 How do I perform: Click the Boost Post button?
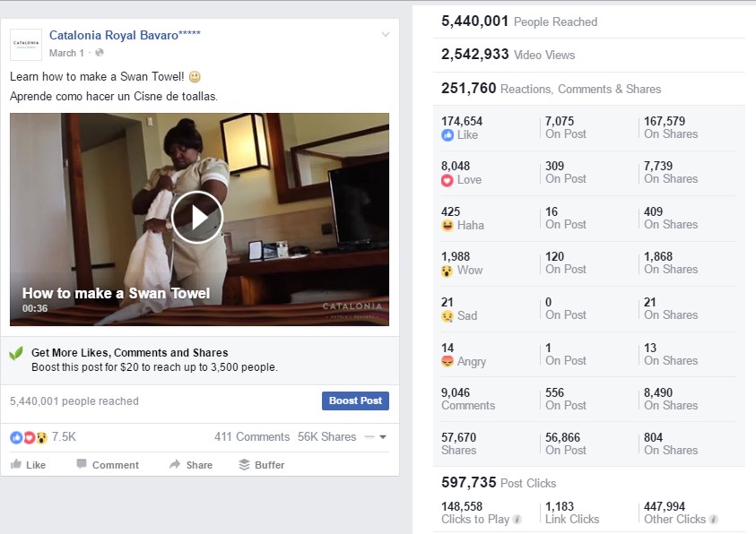point(355,400)
